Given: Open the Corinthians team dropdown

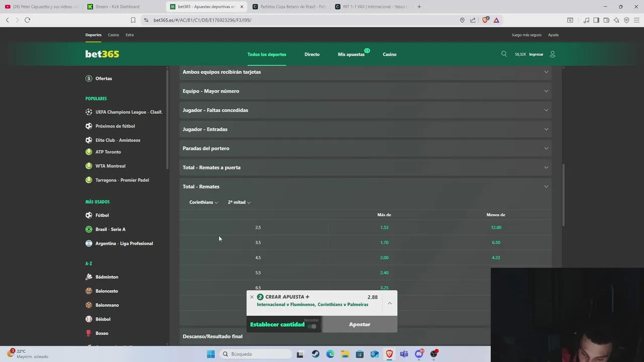Looking at the screenshot, I should [203, 202].
